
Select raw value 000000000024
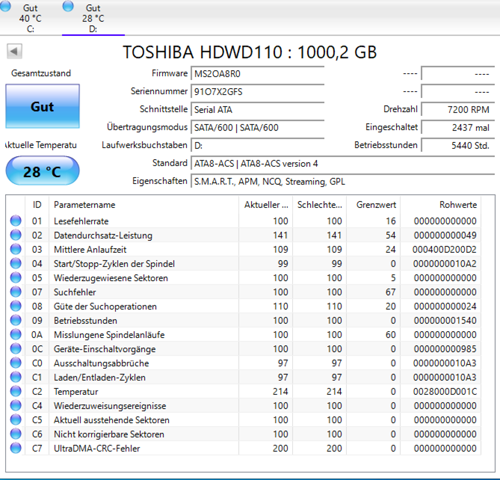pyautogui.click(x=445, y=306)
